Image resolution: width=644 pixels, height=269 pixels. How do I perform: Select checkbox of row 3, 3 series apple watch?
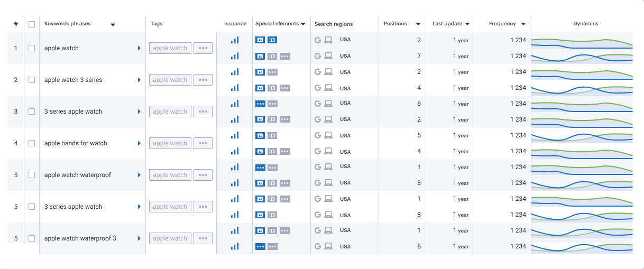click(32, 112)
